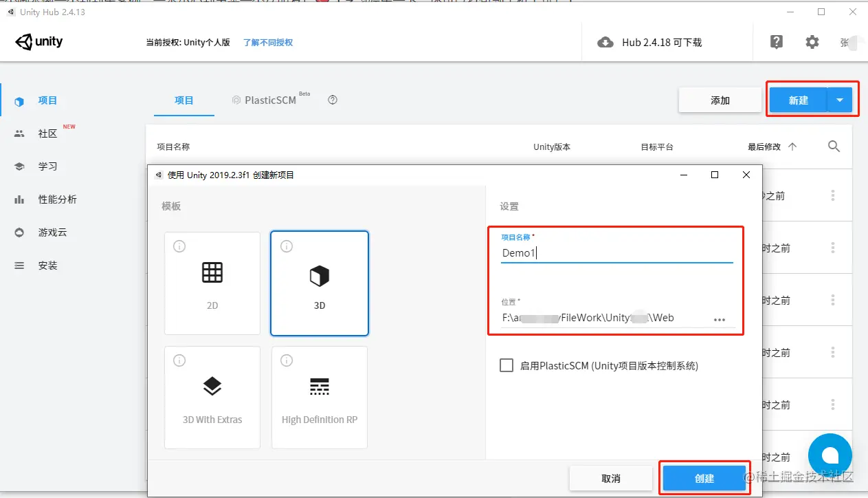Open the 新建 button dropdown arrow
Image resolution: width=868 pixels, height=498 pixels.
[839, 99]
